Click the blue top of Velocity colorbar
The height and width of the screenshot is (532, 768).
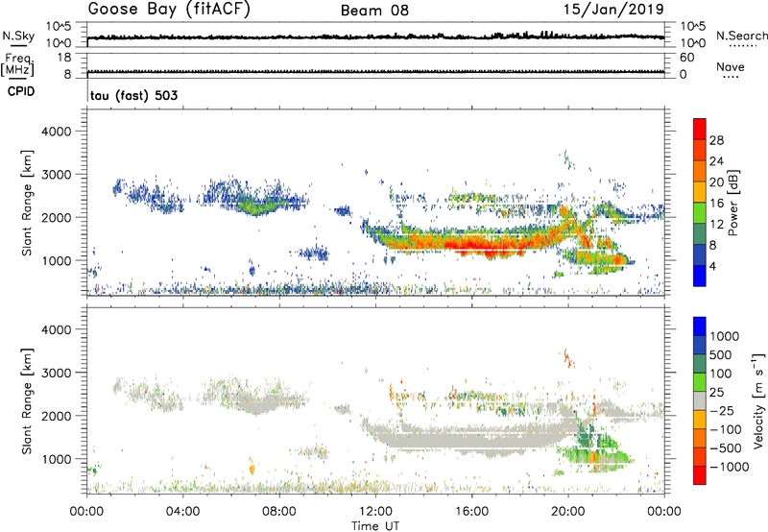[700, 326]
